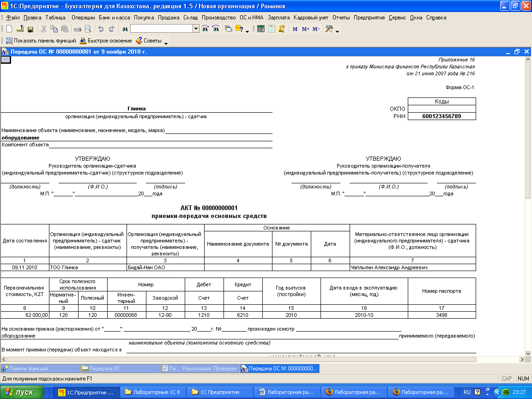The height and width of the screenshot is (399, 532).
Task: Select cell with value 62 000,00
Action: pyautogui.click(x=25, y=315)
